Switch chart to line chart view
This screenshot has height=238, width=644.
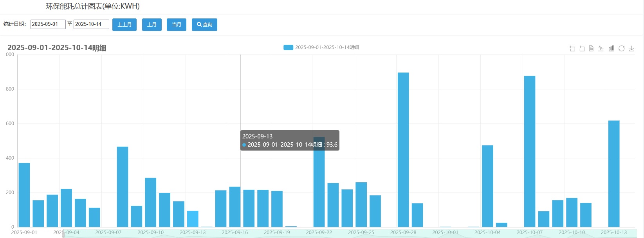click(601, 49)
